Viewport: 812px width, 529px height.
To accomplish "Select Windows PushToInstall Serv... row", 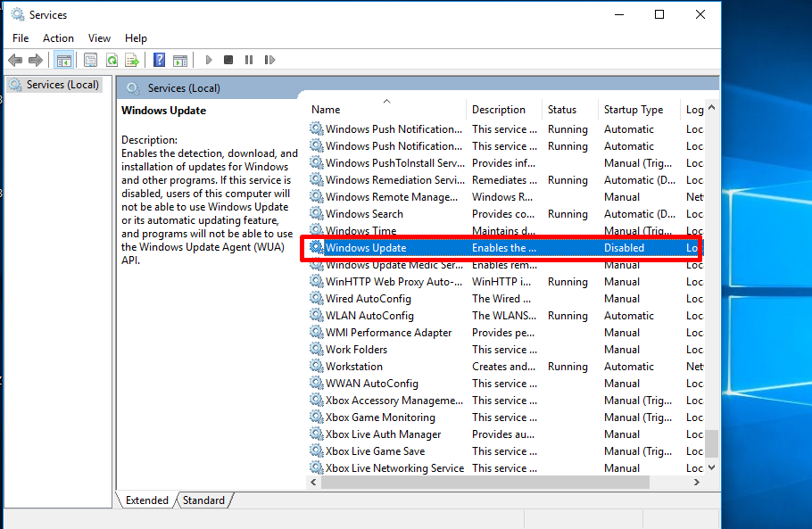I will click(505, 162).
